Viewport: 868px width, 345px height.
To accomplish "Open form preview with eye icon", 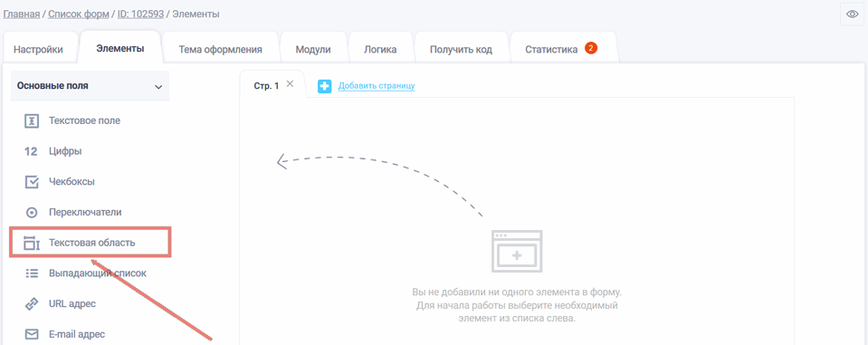I will pyautogui.click(x=853, y=14).
